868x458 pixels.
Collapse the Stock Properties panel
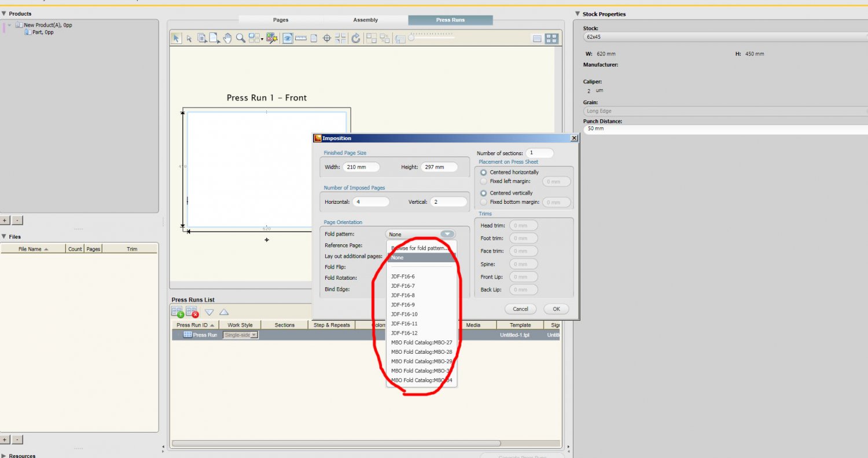point(578,14)
